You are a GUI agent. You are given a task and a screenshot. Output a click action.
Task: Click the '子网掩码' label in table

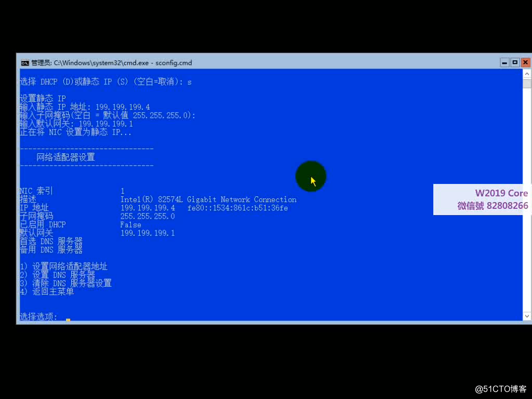36,216
